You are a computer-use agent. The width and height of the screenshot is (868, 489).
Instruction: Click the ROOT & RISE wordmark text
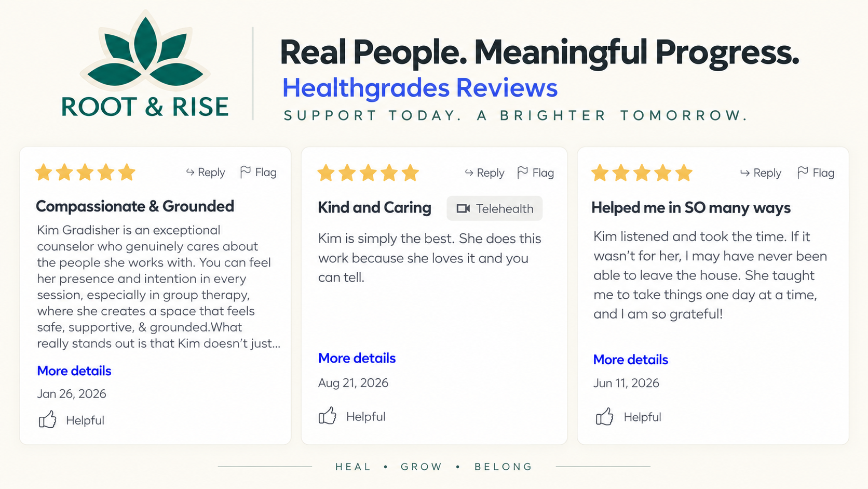(145, 107)
